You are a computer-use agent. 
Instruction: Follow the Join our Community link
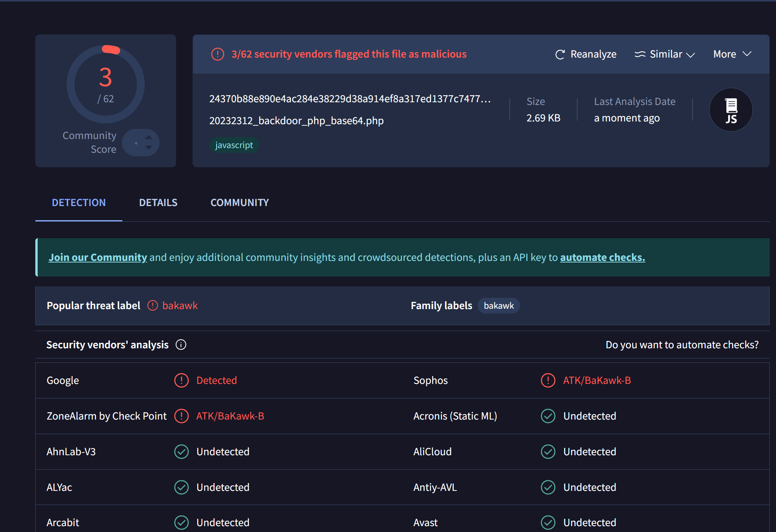(98, 257)
